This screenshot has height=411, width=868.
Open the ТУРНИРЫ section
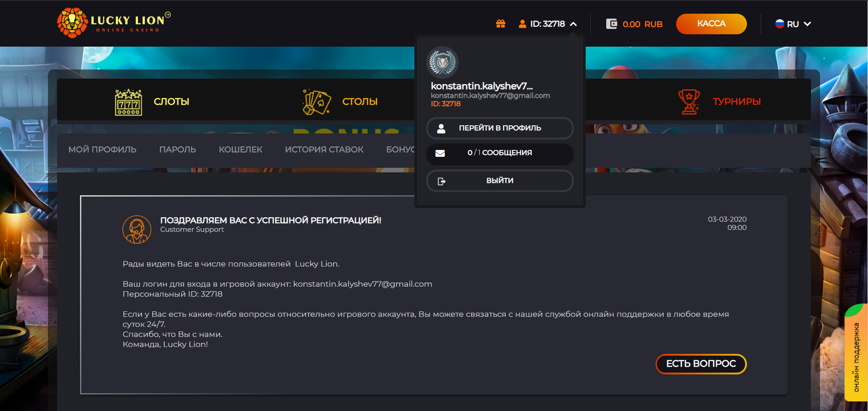tap(737, 101)
